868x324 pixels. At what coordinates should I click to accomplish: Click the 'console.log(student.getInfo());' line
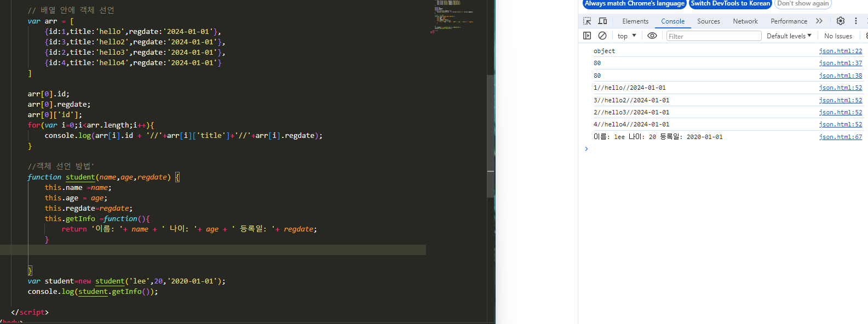(93, 292)
